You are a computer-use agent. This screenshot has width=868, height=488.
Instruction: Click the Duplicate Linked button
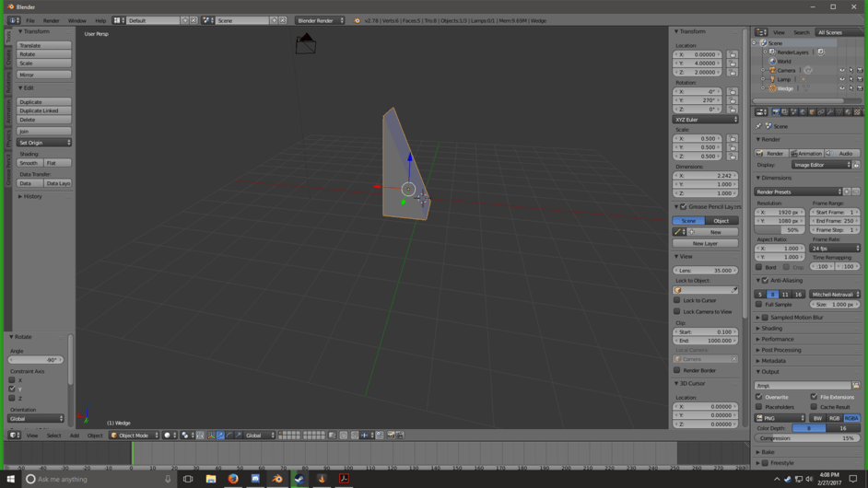click(43, 110)
